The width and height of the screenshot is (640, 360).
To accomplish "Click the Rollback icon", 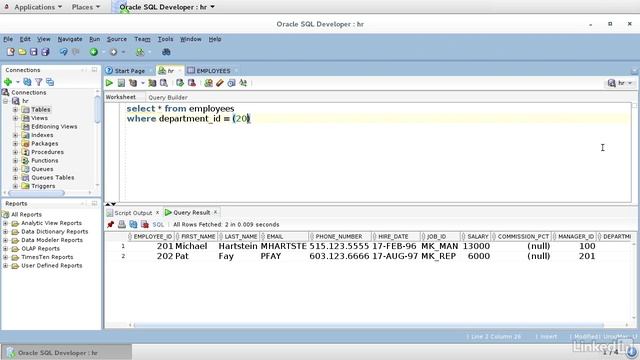I will [x=191, y=83].
